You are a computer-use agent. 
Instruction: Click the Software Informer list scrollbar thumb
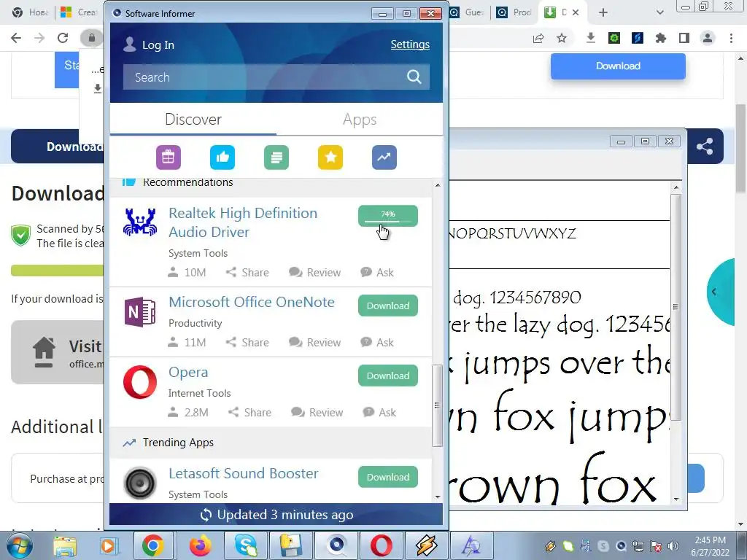coord(437,405)
